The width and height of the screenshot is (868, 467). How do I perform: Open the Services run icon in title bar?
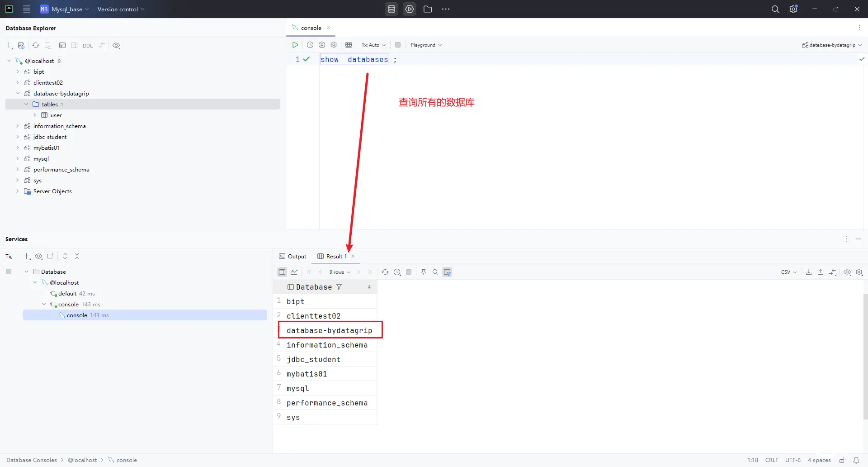[410, 9]
